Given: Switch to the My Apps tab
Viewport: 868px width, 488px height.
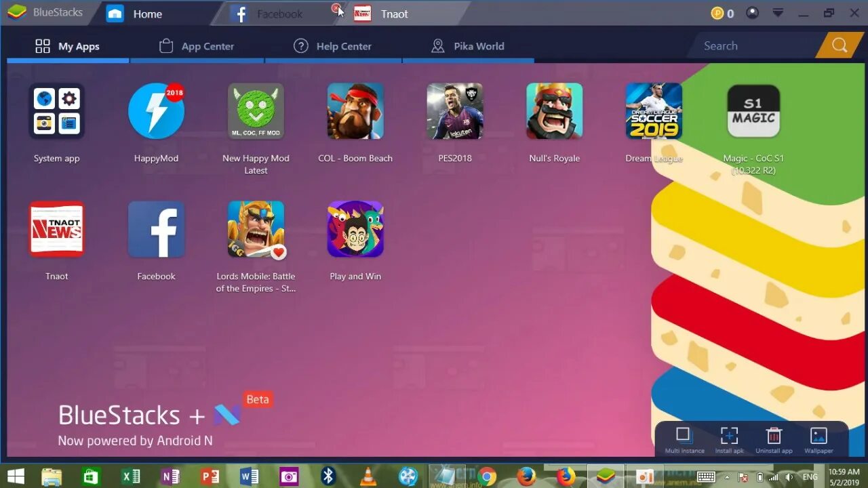Looking at the screenshot, I should 67,46.
